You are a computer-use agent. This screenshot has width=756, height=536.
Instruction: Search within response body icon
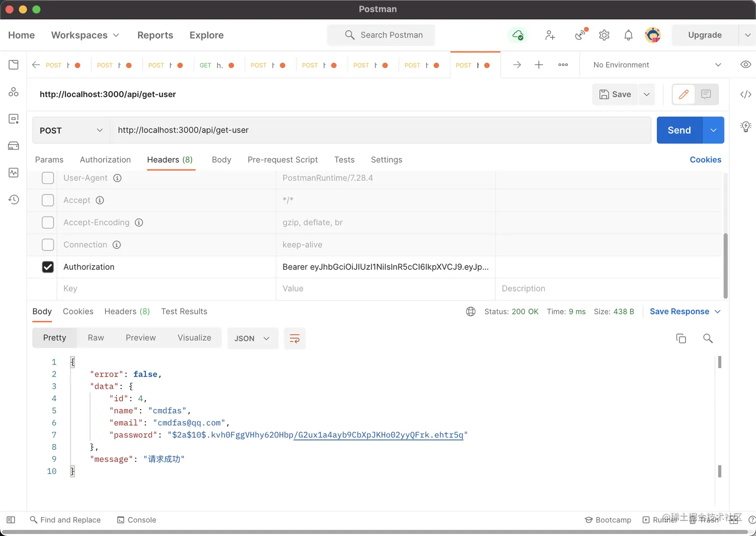[x=707, y=338]
